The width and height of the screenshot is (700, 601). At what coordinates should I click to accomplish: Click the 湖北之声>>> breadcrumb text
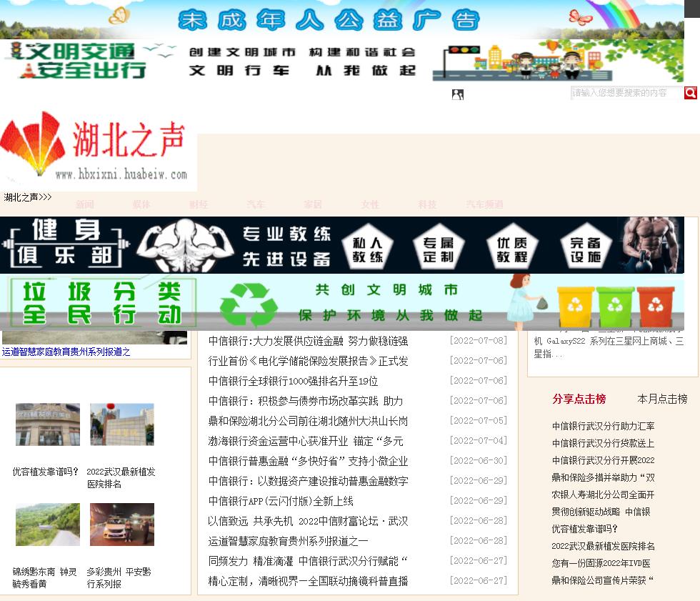[28, 197]
